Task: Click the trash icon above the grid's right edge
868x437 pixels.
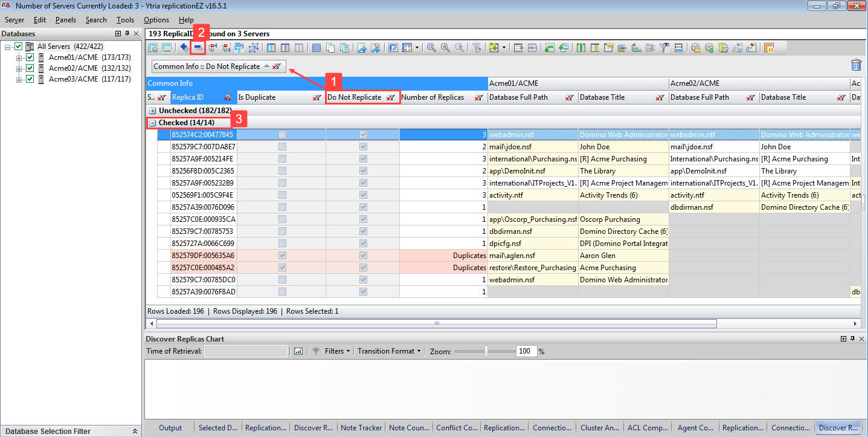Action: coord(856,65)
